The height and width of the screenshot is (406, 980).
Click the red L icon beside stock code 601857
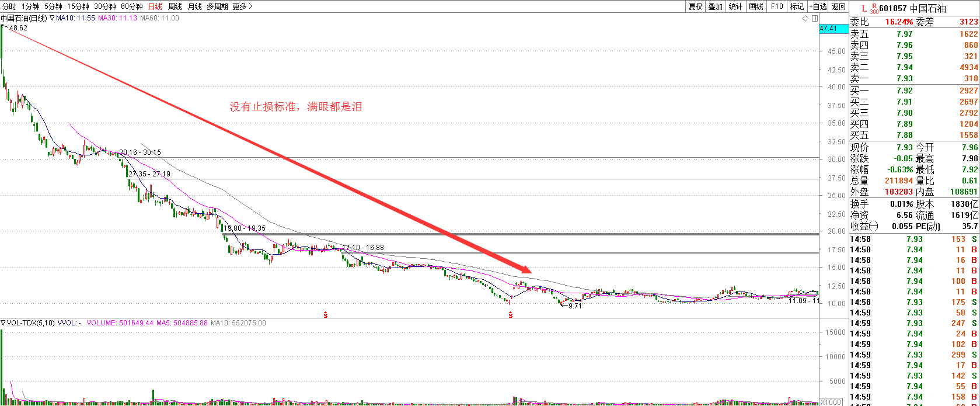[x=864, y=8]
